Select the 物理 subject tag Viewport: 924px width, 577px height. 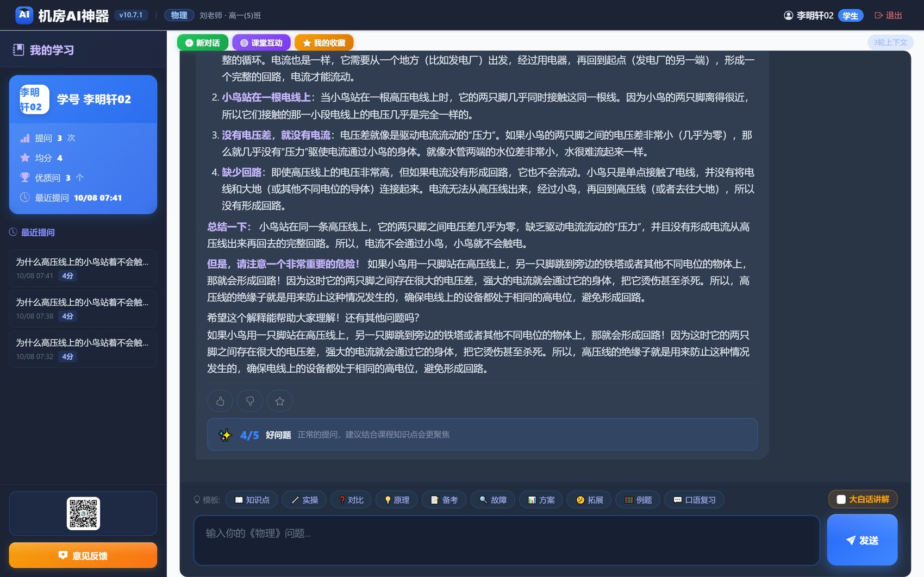coord(179,15)
